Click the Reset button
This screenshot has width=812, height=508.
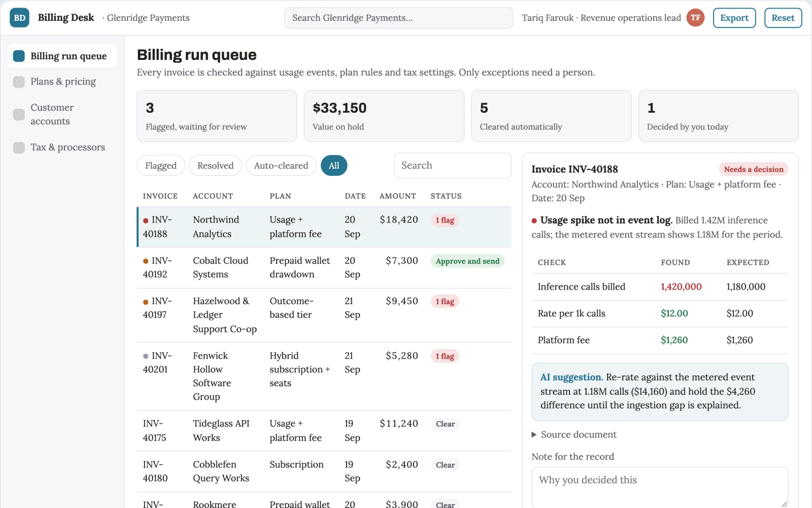click(x=783, y=18)
